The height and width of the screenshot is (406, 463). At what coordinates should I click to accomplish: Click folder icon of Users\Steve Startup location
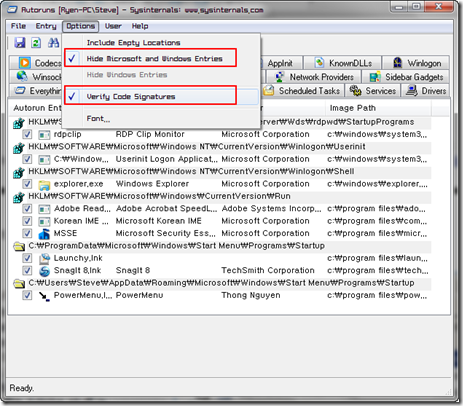(x=19, y=283)
